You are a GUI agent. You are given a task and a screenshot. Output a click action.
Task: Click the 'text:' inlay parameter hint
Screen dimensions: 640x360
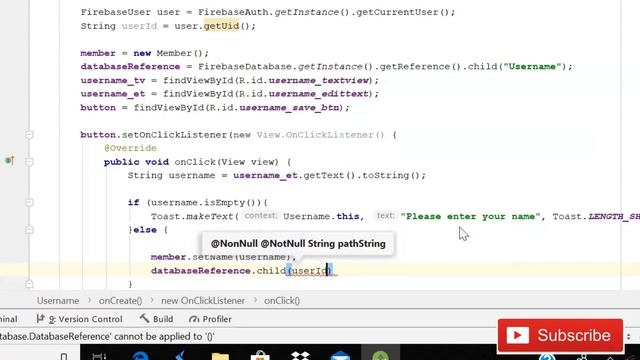tap(385, 216)
